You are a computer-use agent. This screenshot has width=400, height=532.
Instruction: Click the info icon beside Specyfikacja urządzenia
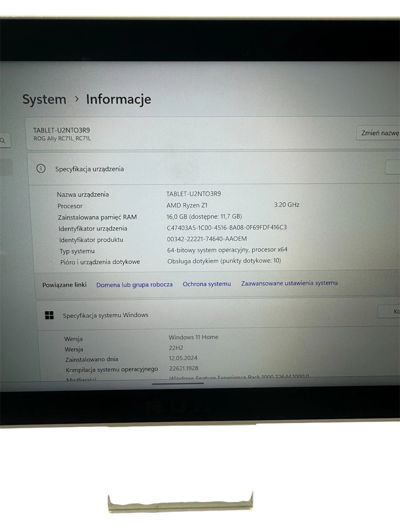tap(41, 168)
